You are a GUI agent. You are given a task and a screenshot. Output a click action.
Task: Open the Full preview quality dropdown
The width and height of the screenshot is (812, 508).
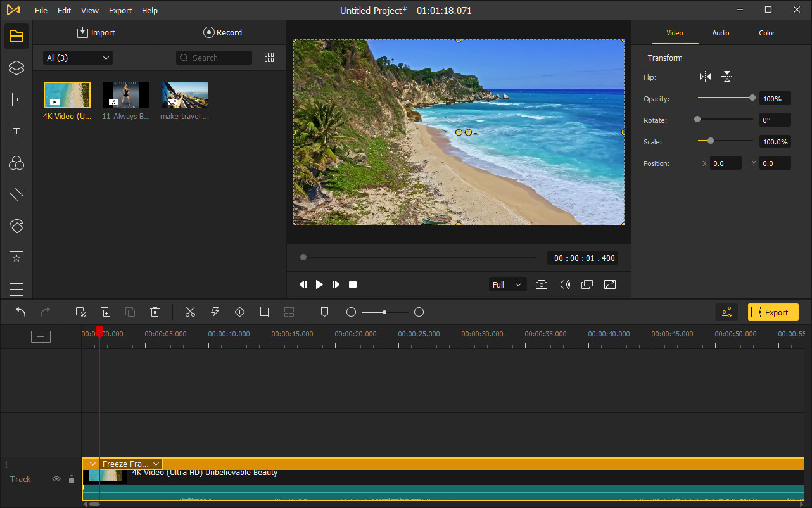click(507, 284)
